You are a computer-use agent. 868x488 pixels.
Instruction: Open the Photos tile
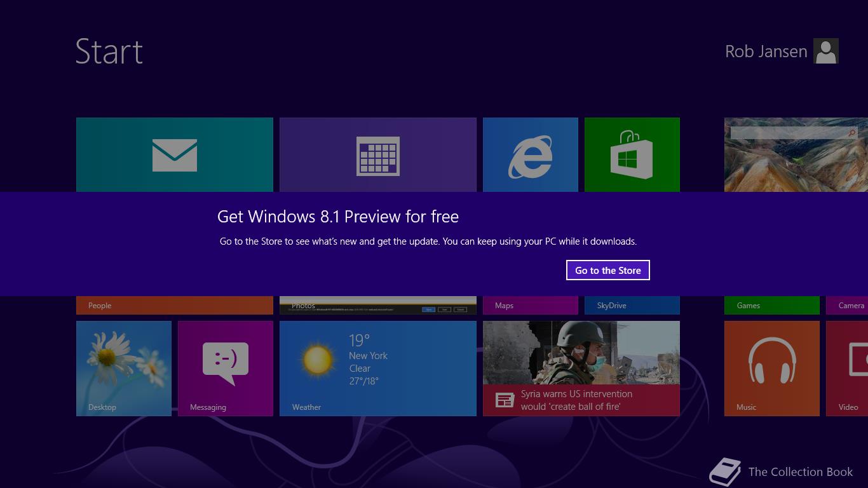point(378,305)
